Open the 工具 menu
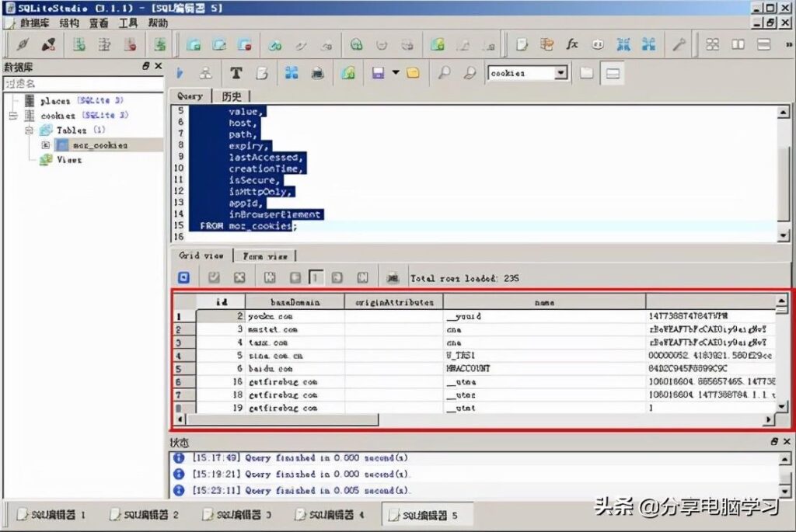The height and width of the screenshot is (532, 796). coord(128,23)
